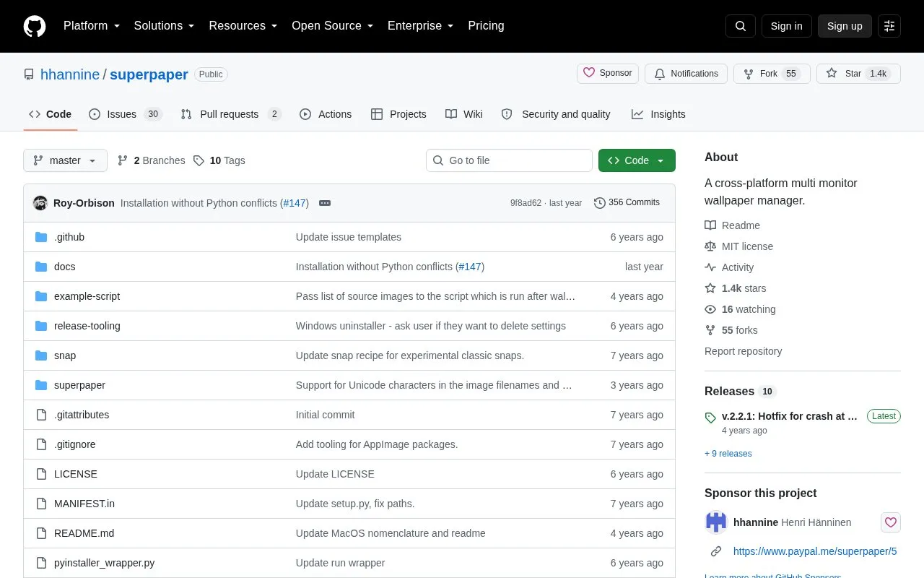Open the green Code dropdown button
Image resolution: width=924 pixels, height=578 pixels.
click(x=637, y=160)
